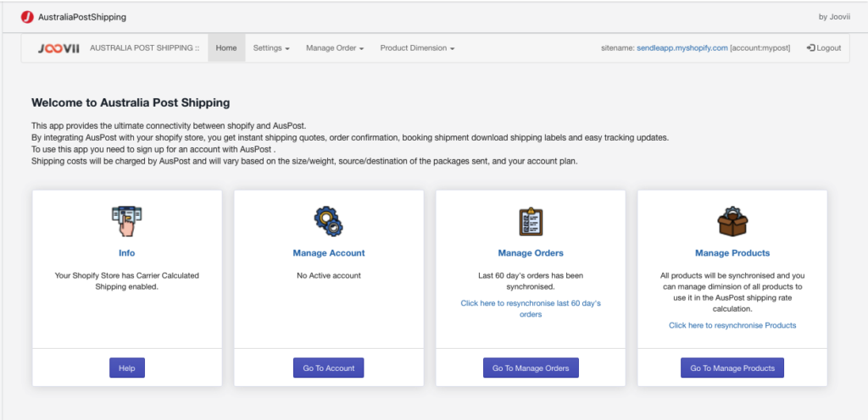Click the Info card hand-tapping icon
This screenshot has height=420, width=868.
coord(127,221)
